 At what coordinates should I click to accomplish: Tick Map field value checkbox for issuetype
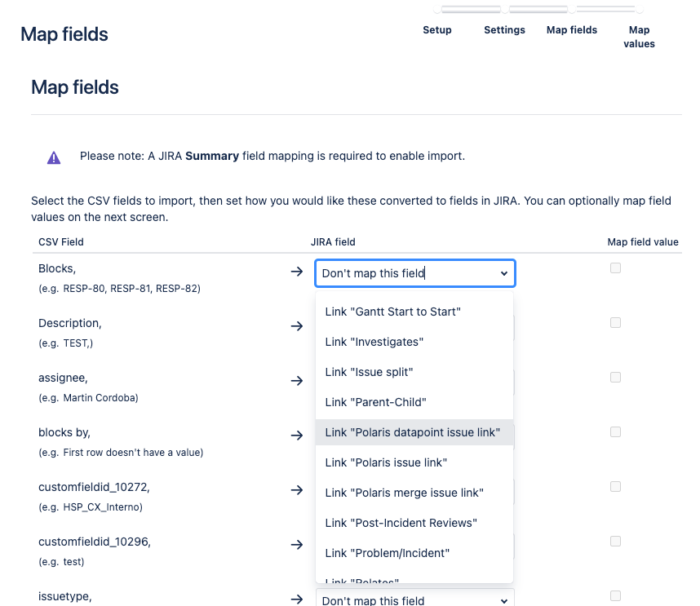point(616,595)
